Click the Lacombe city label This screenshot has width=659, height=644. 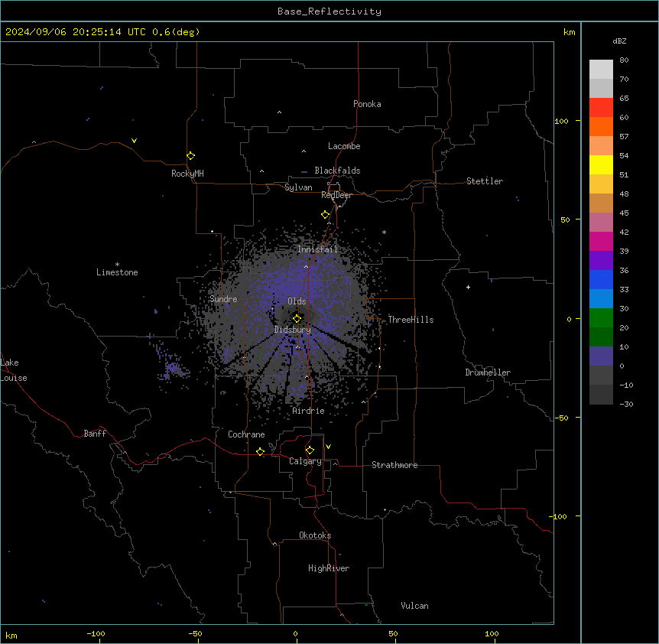(x=344, y=146)
